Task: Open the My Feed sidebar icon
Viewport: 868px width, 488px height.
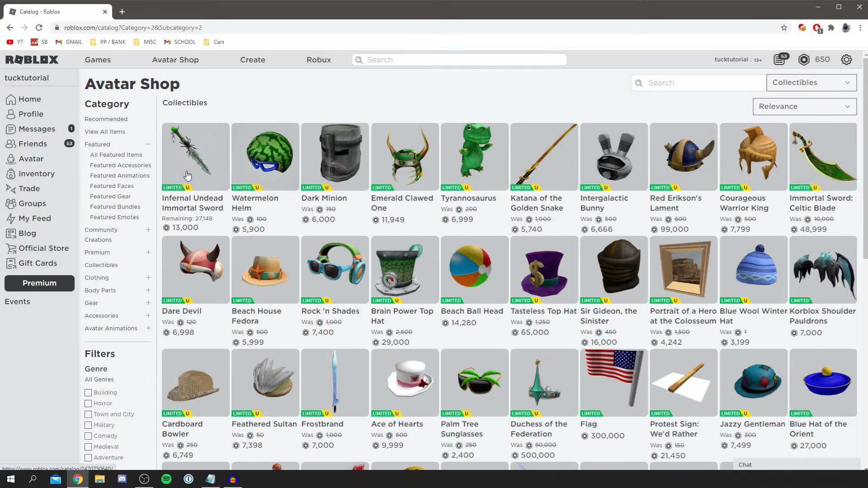Action: [11, 219]
